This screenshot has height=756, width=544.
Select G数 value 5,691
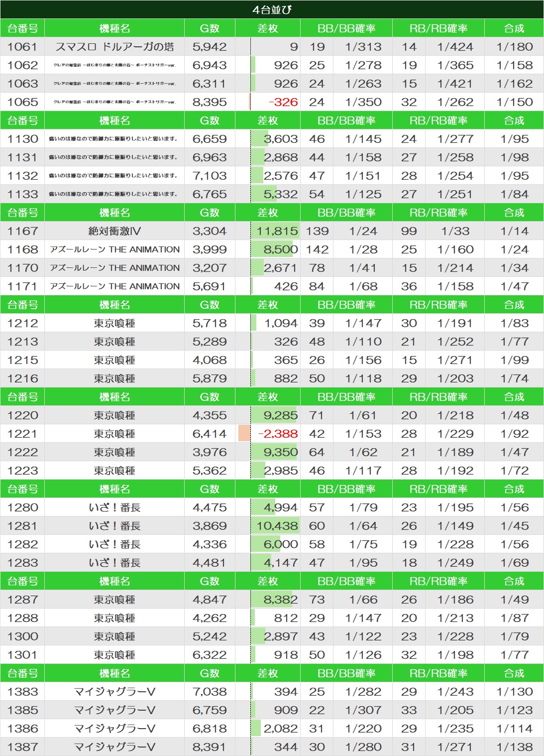coord(210,286)
